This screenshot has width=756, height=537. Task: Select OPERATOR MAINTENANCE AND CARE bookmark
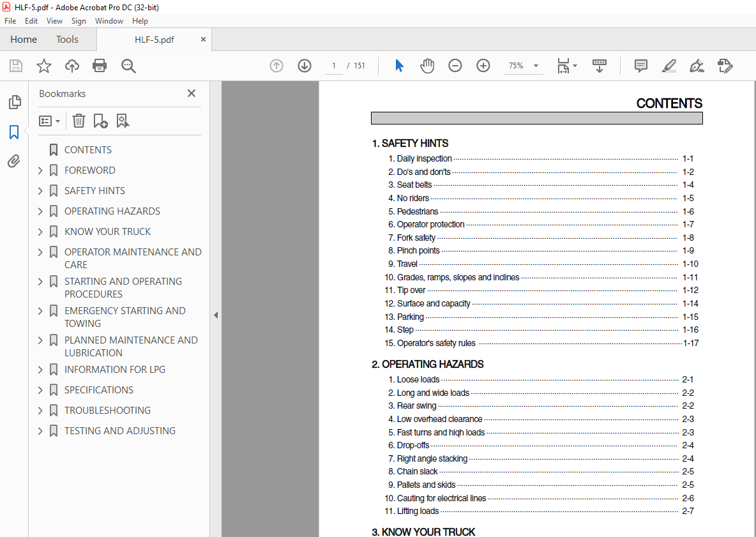point(133,258)
